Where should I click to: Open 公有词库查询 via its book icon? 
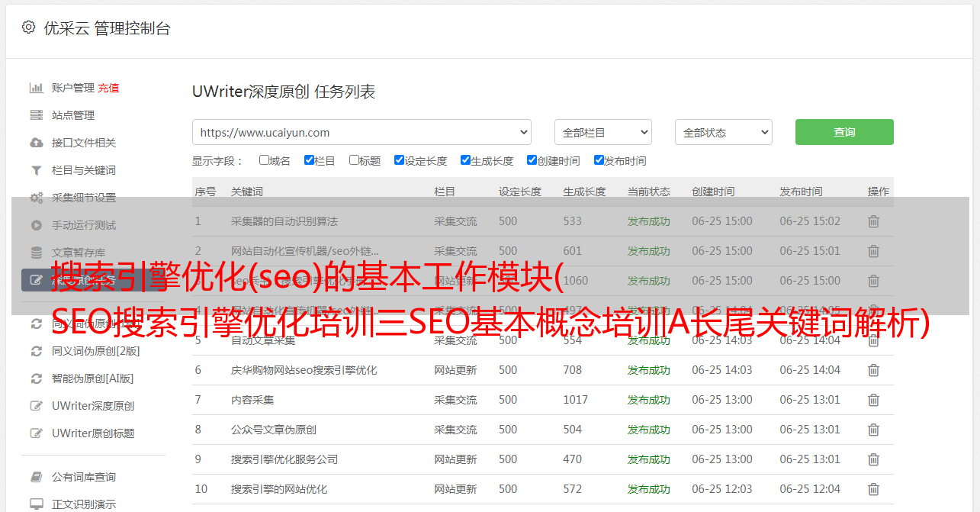[x=36, y=477]
